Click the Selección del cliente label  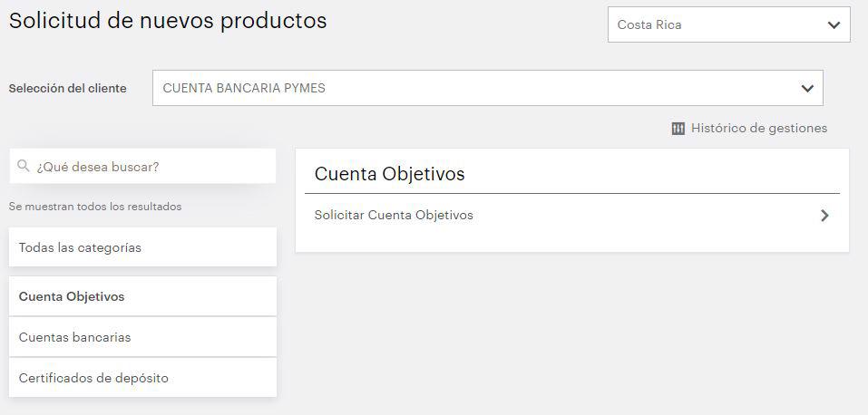[68, 89]
